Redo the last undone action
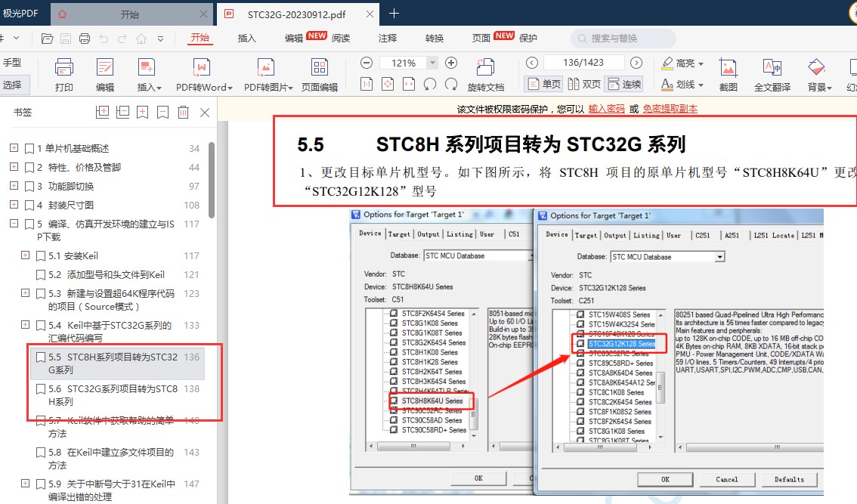The width and height of the screenshot is (857, 504). [x=122, y=39]
